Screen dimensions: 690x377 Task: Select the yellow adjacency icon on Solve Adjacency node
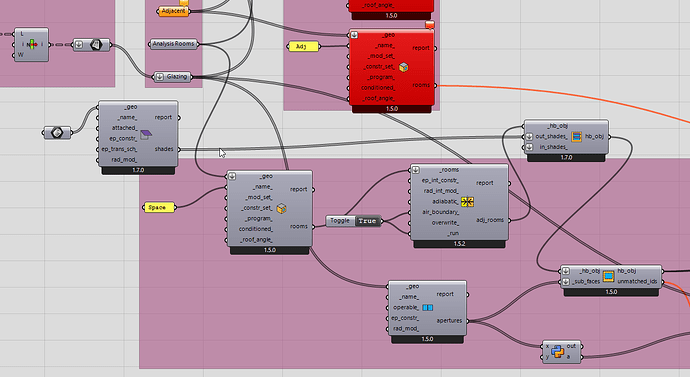(x=467, y=202)
